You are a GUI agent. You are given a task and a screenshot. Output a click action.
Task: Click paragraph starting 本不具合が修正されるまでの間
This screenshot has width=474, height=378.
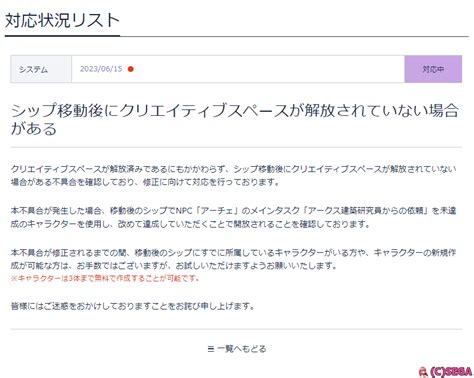point(233,259)
